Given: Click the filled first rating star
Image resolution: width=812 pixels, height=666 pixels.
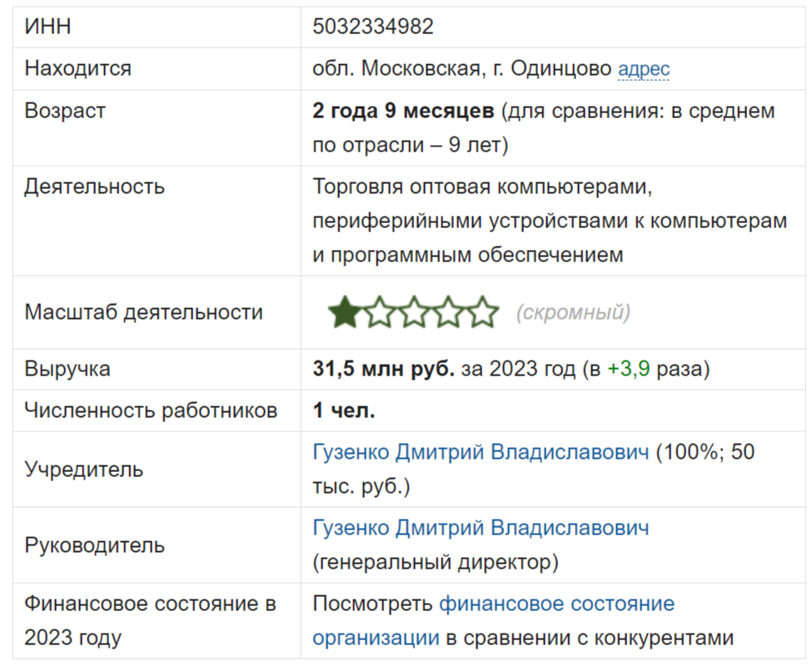Looking at the screenshot, I should coord(344,313).
